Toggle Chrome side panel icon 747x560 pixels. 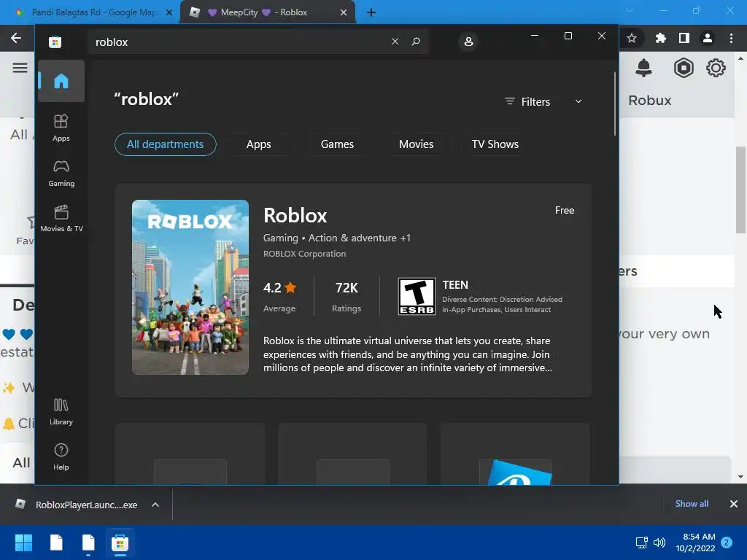(x=684, y=38)
